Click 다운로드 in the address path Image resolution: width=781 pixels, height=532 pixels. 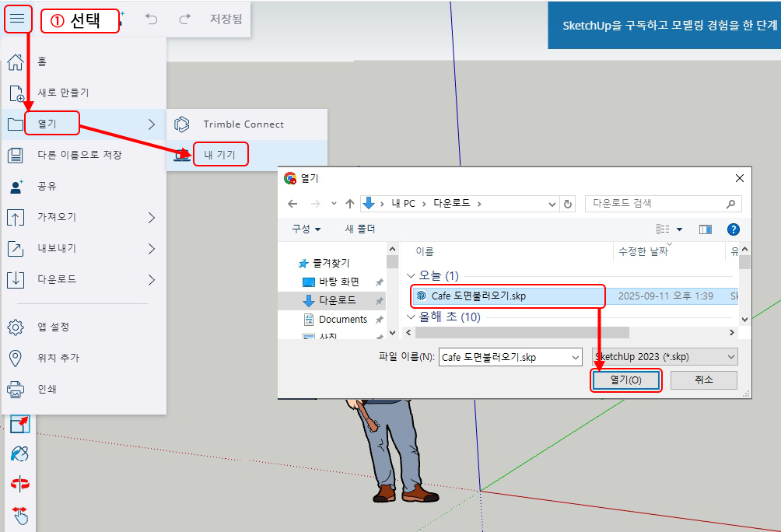(452, 203)
